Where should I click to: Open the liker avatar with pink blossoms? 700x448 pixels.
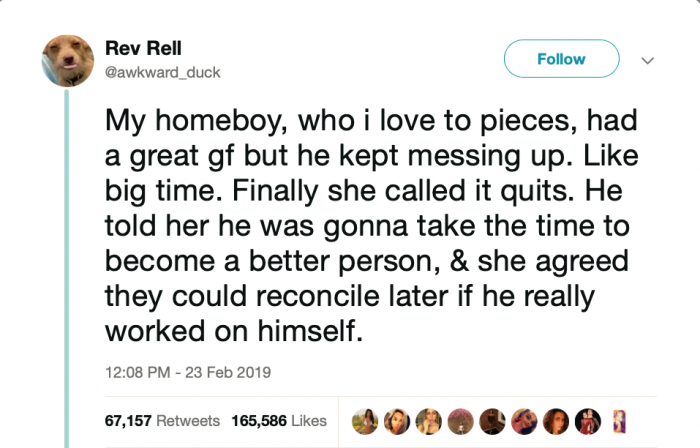tap(462, 420)
